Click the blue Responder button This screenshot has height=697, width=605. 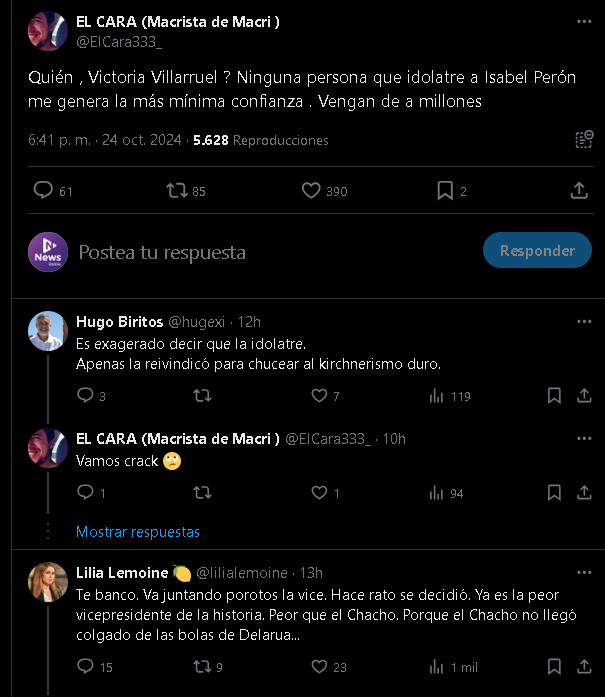click(536, 251)
